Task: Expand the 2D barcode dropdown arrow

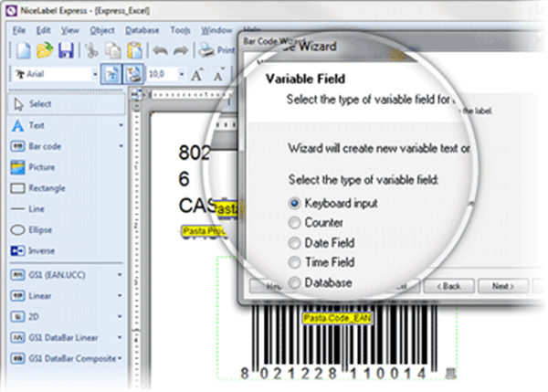Action: click(120, 317)
